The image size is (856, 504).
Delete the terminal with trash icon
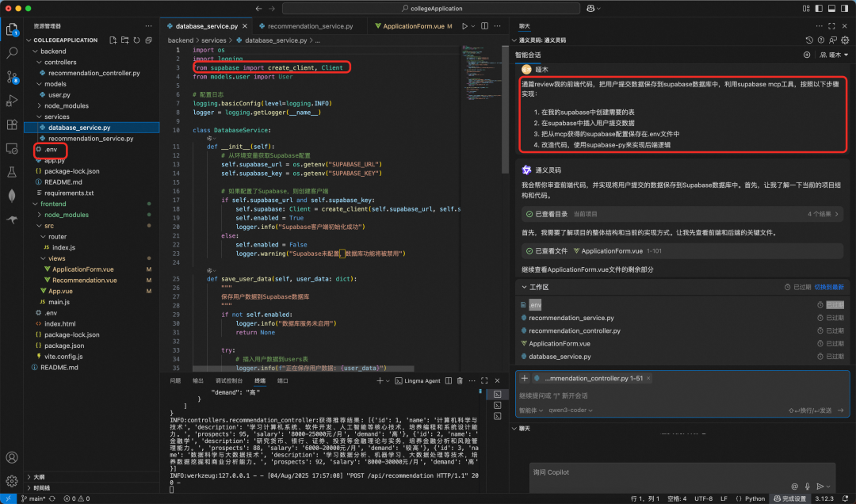pos(460,380)
